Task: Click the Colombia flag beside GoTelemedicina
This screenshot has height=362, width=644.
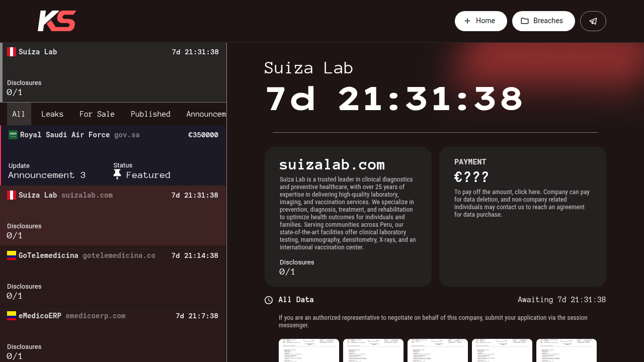Action: (x=12, y=255)
